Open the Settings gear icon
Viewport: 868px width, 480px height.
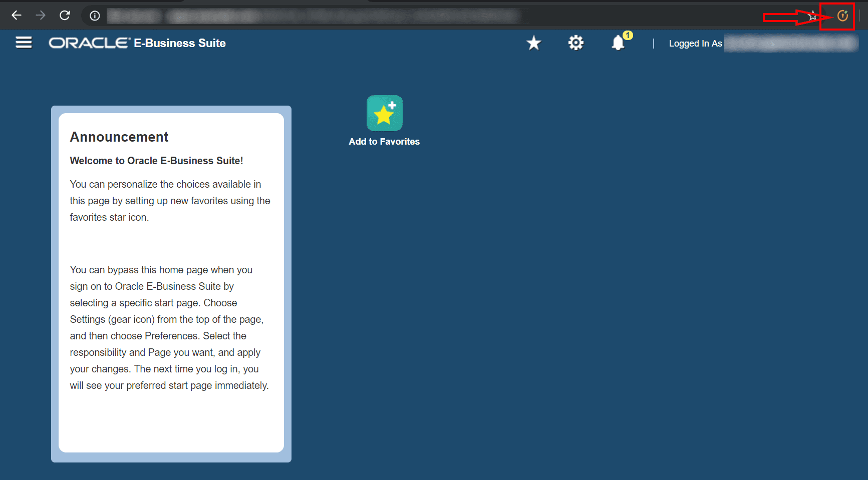[x=576, y=43]
